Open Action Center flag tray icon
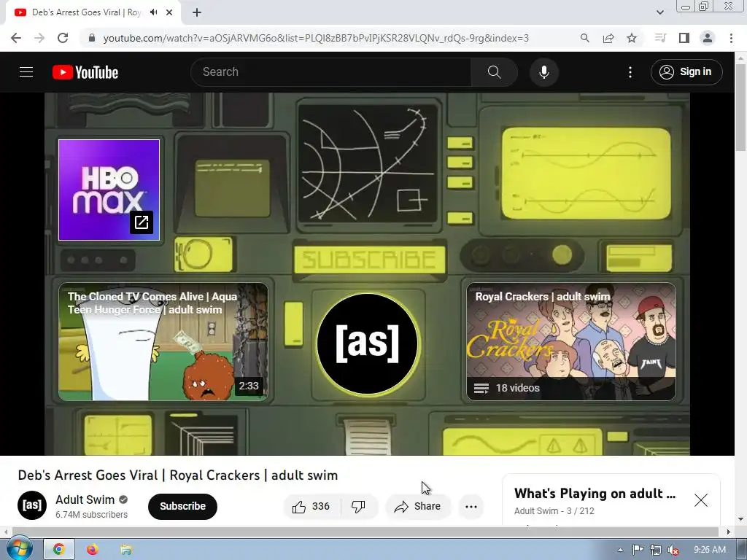747x560 pixels. point(638,550)
